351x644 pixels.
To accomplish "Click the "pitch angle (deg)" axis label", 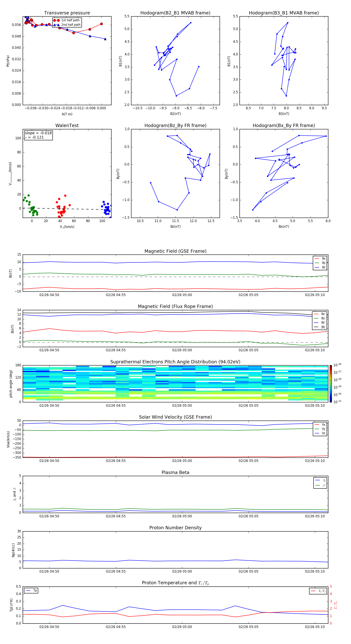I will pyautogui.click(x=11, y=384).
